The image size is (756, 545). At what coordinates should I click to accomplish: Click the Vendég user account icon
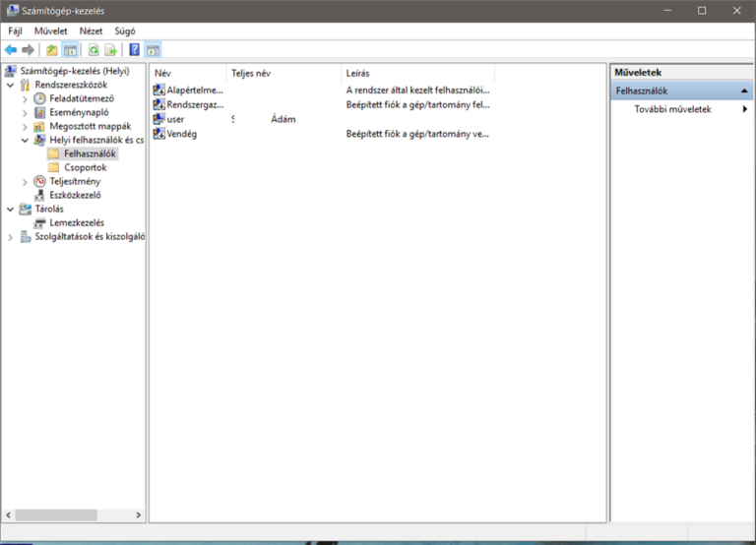click(158, 134)
